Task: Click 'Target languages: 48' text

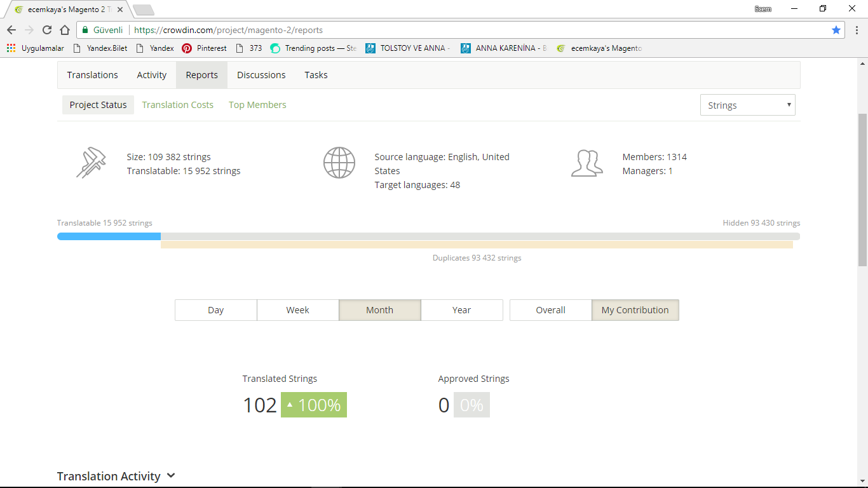Action: point(417,185)
